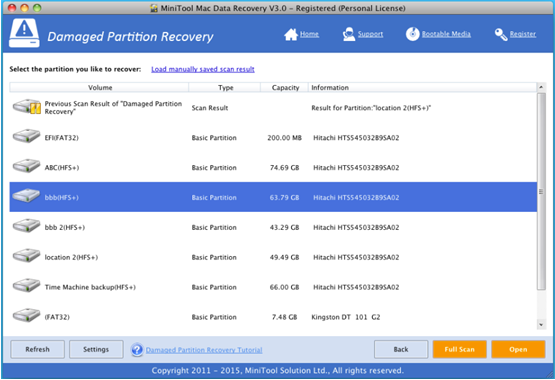Image resolution: width=555 pixels, height=380 pixels.
Task: Click the Refresh button
Action: [x=38, y=349]
